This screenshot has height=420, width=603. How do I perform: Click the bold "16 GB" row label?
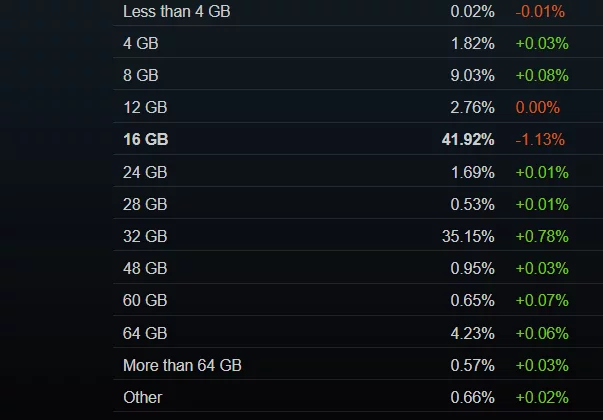[146, 140]
